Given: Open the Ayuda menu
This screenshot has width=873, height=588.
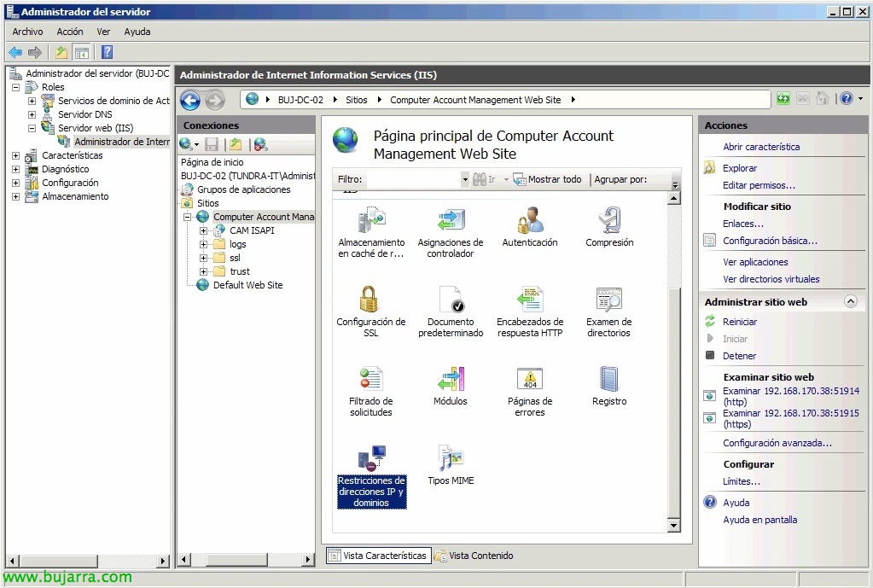Looking at the screenshot, I should [x=137, y=32].
